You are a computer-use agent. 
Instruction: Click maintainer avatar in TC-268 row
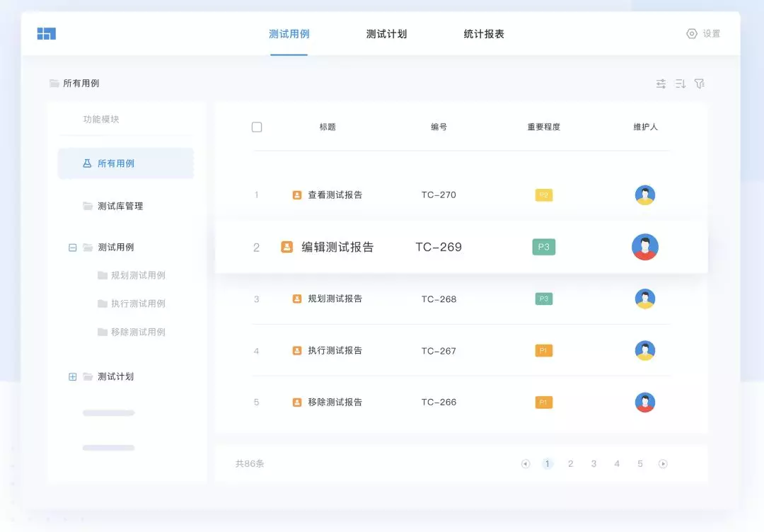[x=644, y=299]
